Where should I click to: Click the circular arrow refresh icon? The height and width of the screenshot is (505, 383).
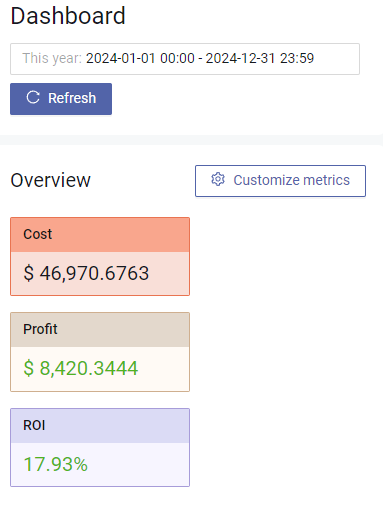(x=33, y=98)
